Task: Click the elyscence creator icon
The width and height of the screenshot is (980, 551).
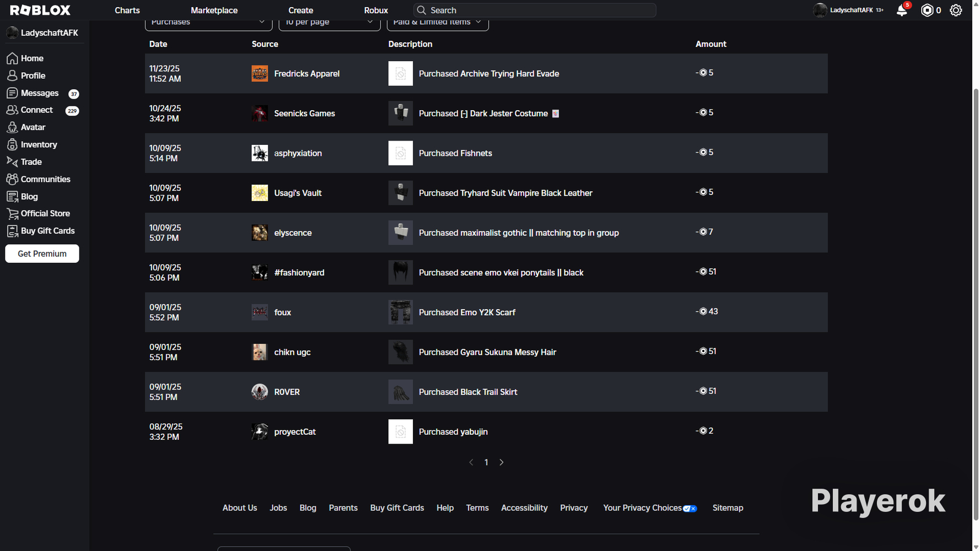Action: (x=260, y=233)
